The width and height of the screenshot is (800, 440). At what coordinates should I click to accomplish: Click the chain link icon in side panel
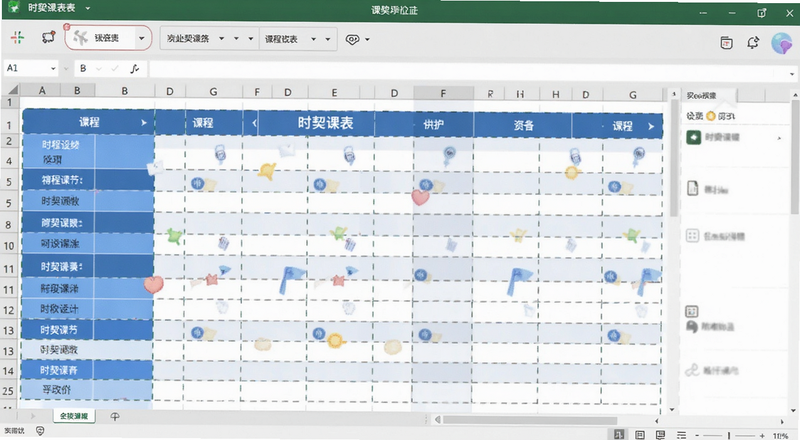click(x=692, y=370)
